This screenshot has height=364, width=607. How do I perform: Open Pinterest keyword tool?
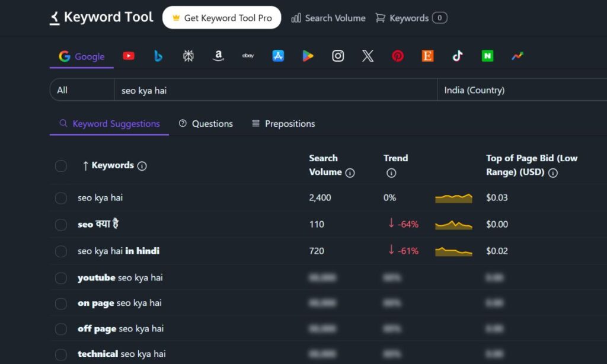(x=398, y=55)
